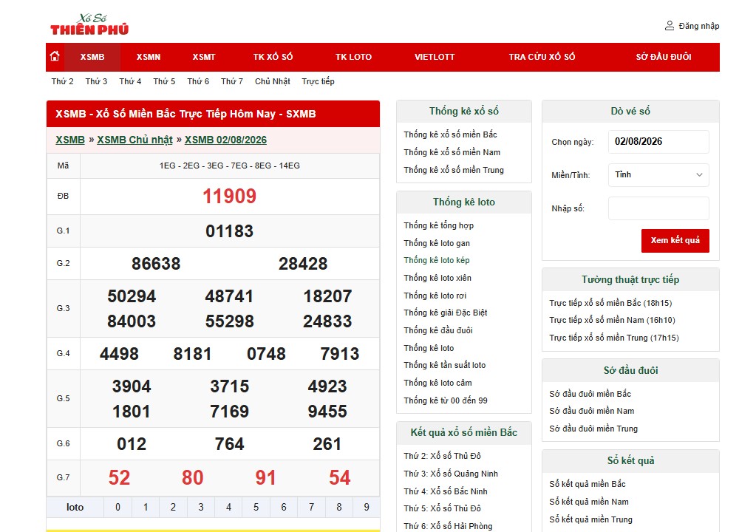Click the G.7 result 52
The image size is (756, 532).
(x=119, y=478)
